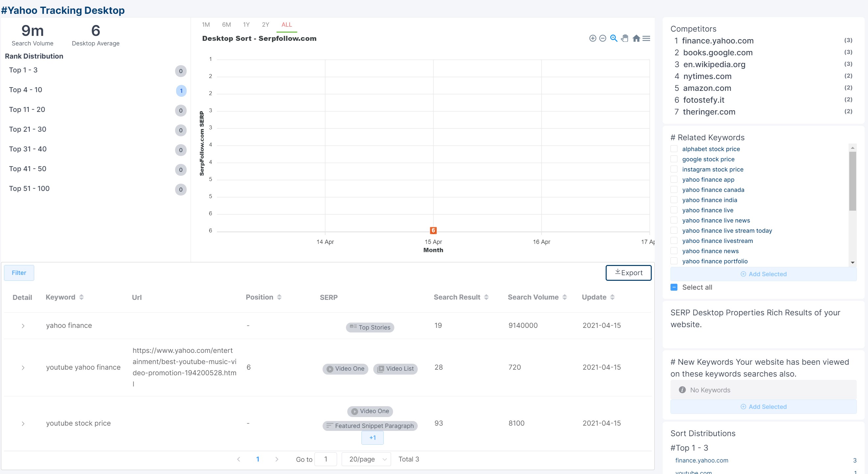Expand detail row for youtube stock price
This screenshot has width=868, height=474.
[23, 423]
